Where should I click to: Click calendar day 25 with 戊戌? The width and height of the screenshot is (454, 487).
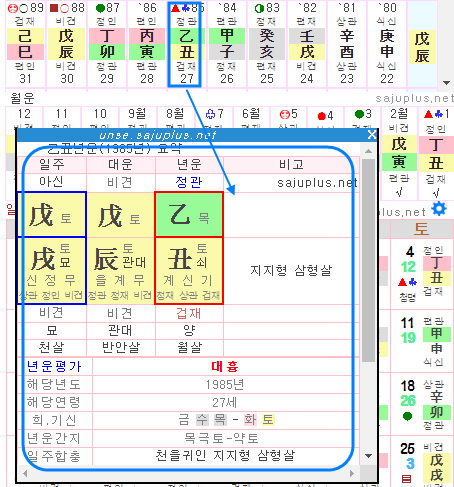coord(422,462)
